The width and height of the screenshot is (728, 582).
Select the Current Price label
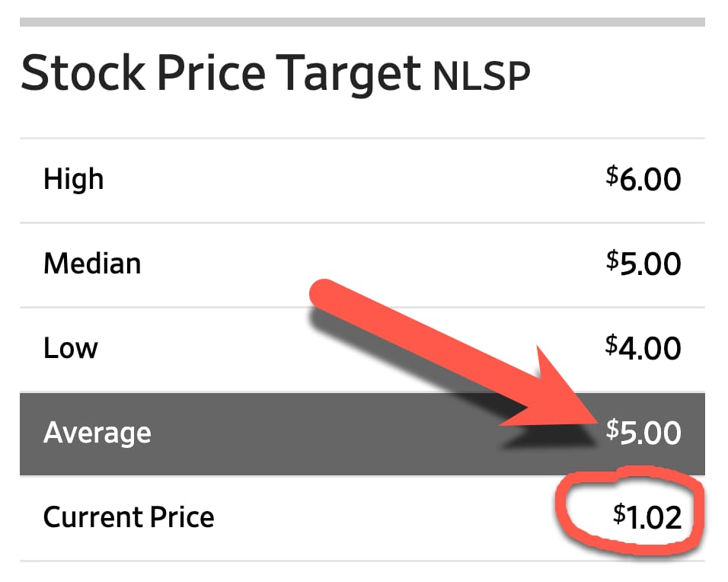click(129, 518)
